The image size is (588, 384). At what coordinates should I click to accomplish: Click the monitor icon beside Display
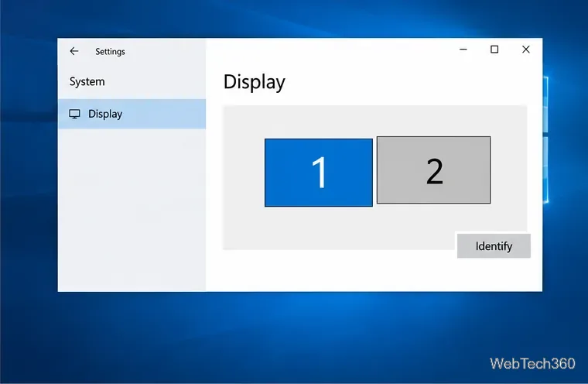(74, 114)
